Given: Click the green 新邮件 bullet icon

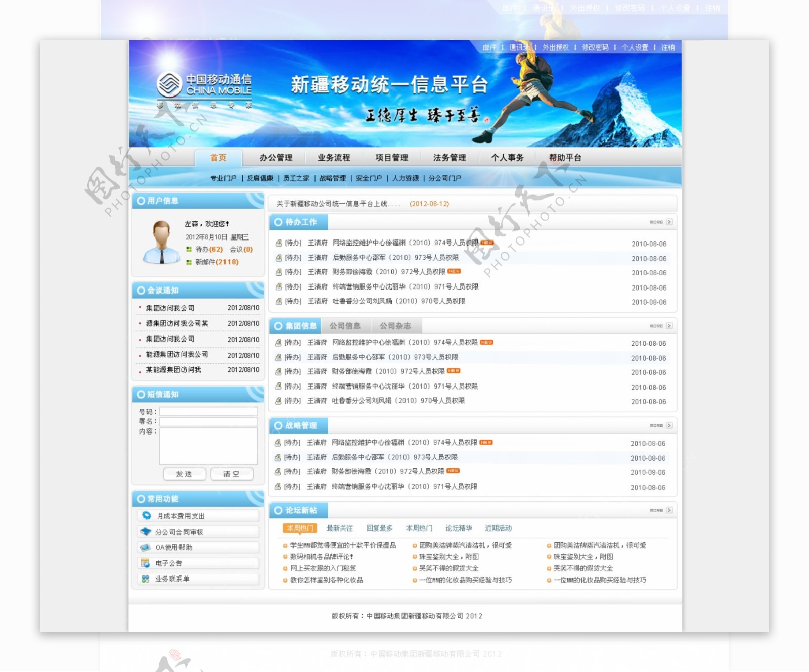Looking at the screenshot, I should coord(189,262).
